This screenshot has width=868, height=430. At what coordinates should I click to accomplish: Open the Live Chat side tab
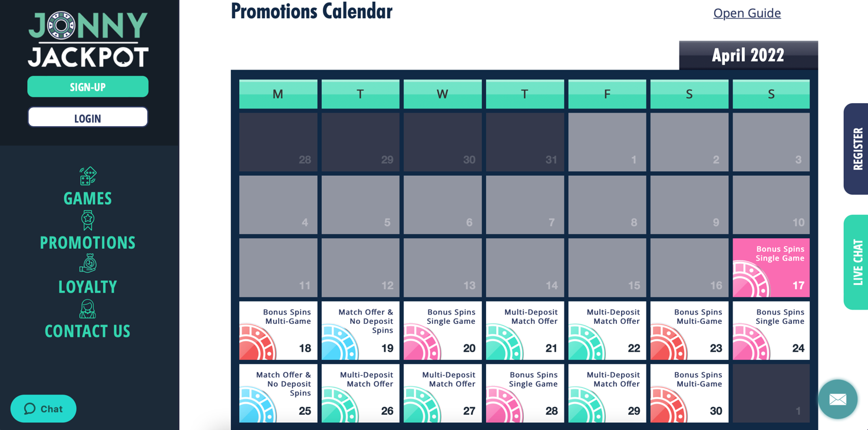pos(856,262)
